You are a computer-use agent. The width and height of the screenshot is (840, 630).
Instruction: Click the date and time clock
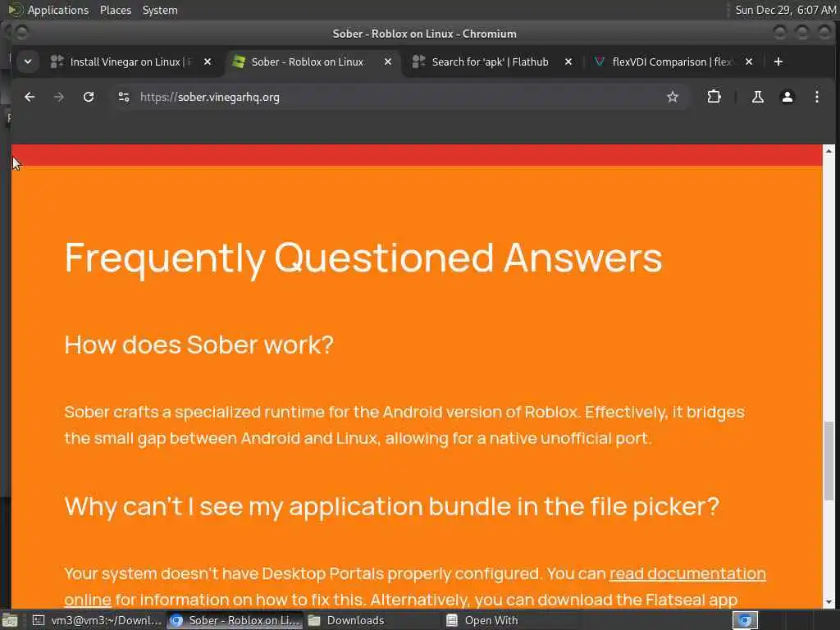click(785, 10)
